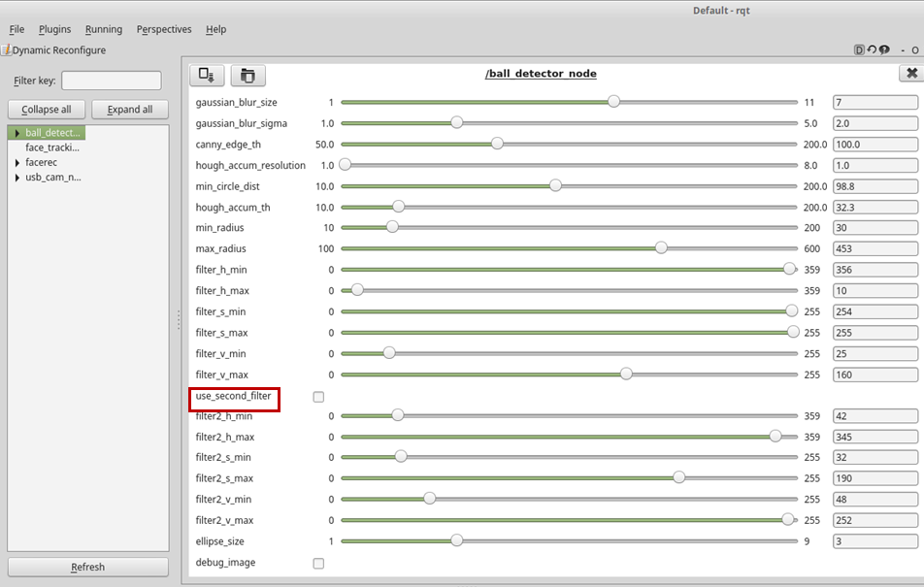The width and height of the screenshot is (924, 587).
Task: Click the min_radius slider handle
Action: 392,227
